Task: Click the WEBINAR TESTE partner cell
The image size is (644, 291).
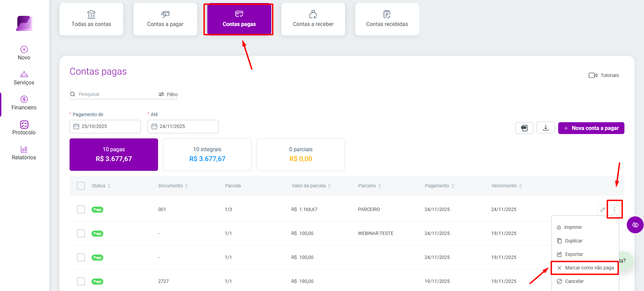Action: [376, 233]
